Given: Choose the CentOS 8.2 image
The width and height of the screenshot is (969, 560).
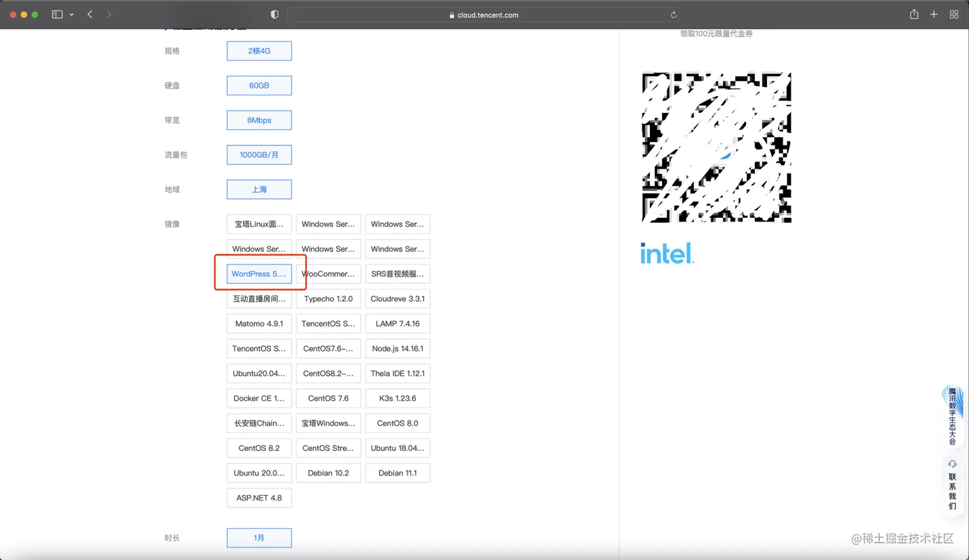Looking at the screenshot, I should click(259, 448).
